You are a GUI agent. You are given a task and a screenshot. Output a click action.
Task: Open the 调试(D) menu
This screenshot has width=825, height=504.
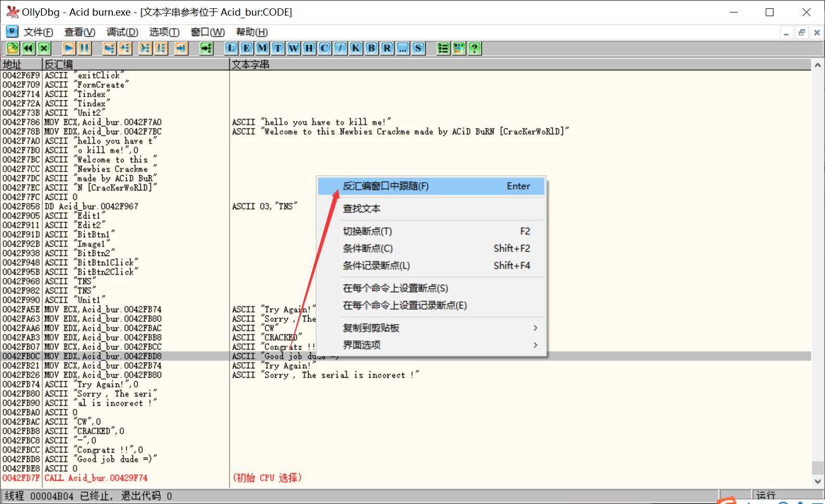(122, 32)
